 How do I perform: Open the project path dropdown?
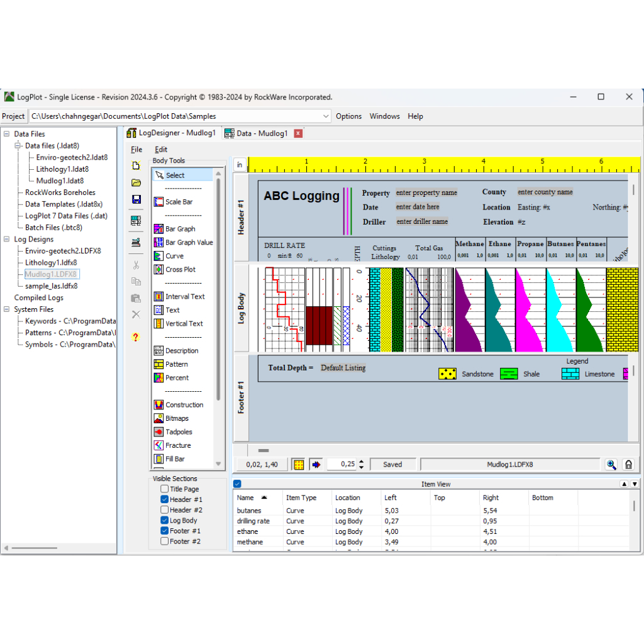tap(326, 116)
